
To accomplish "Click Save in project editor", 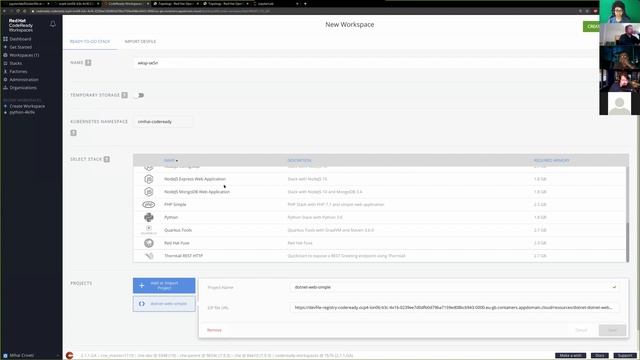I will point(612,330).
